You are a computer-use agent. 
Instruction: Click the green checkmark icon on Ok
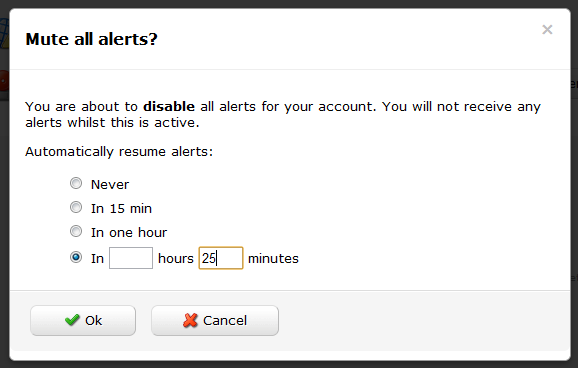pyautogui.click(x=72, y=320)
